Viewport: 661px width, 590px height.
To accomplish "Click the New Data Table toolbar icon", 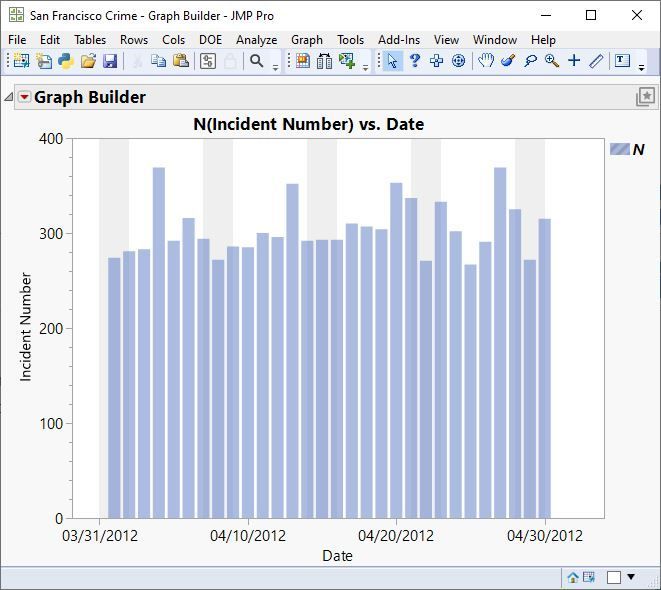I will click(21, 61).
